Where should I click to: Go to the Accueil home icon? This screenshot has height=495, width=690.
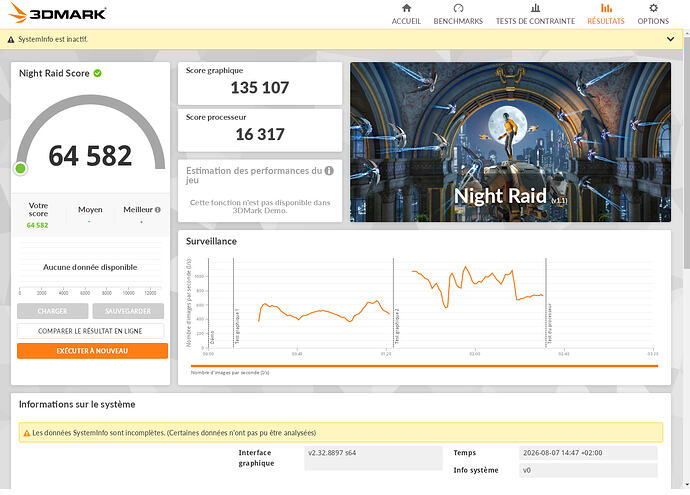(x=406, y=8)
